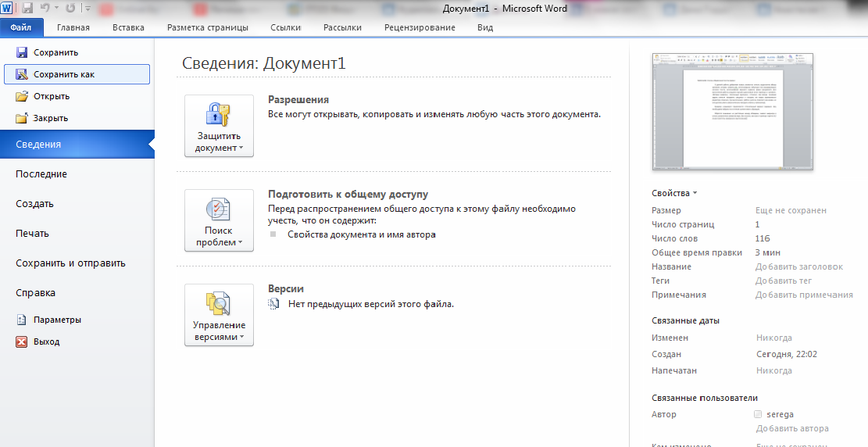Open the Ссылки ribbon tab
The image size is (868, 447).
[286, 27]
